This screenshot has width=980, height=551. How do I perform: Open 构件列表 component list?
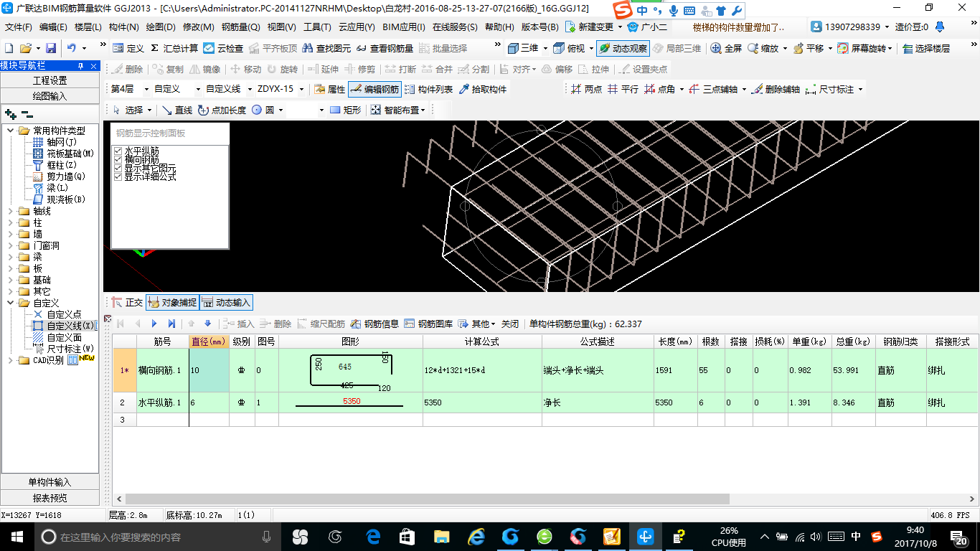[x=428, y=89]
